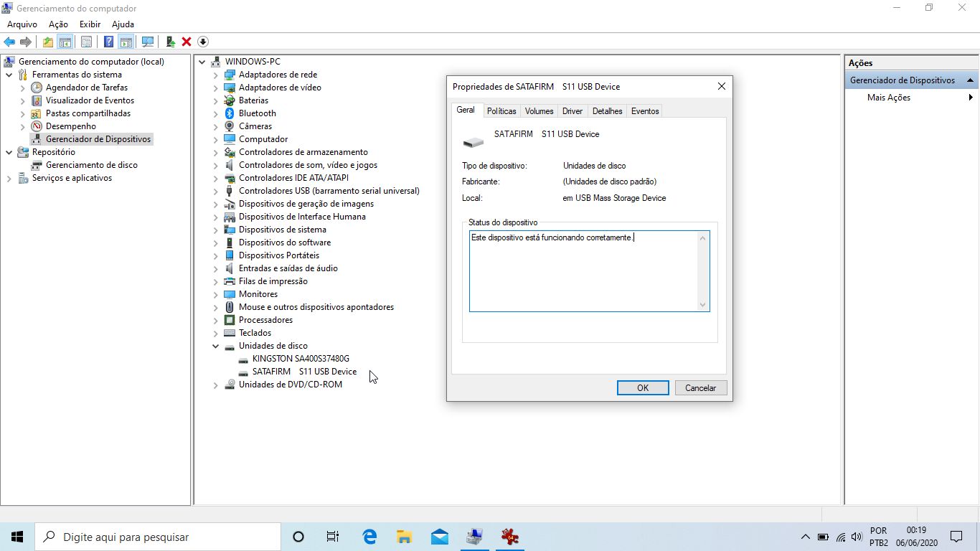
Task: Select Desempenho in the left tree
Action: click(x=70, y=126)
